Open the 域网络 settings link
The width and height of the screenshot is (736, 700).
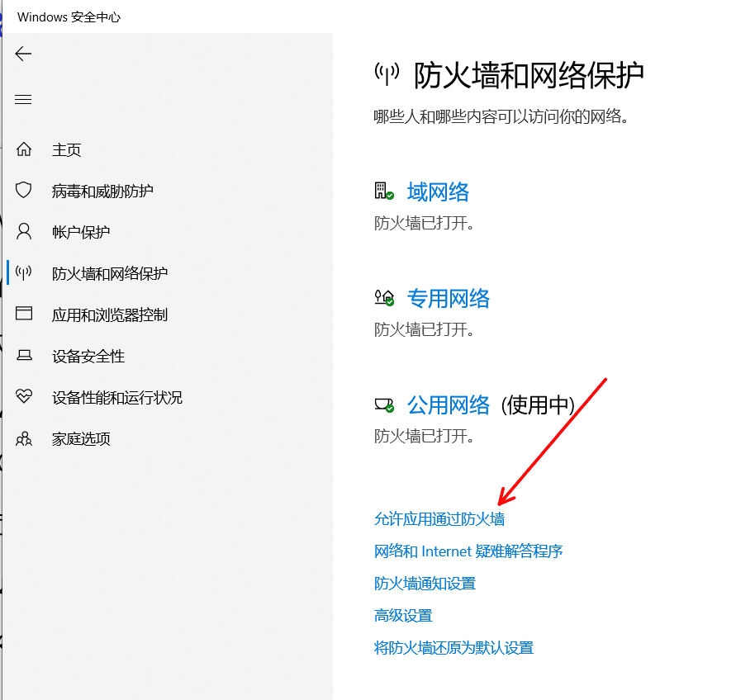click(x=438, y=192)
